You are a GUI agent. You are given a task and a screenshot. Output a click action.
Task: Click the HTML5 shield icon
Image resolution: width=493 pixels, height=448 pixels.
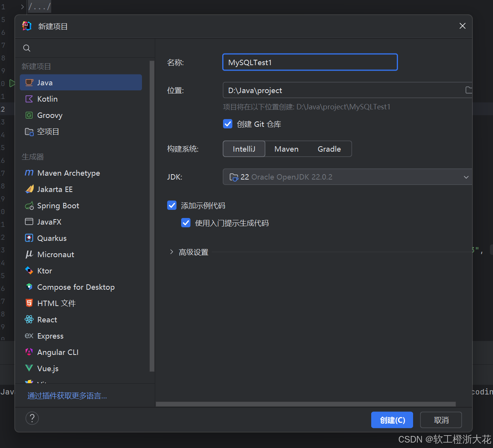click(29, 303)
